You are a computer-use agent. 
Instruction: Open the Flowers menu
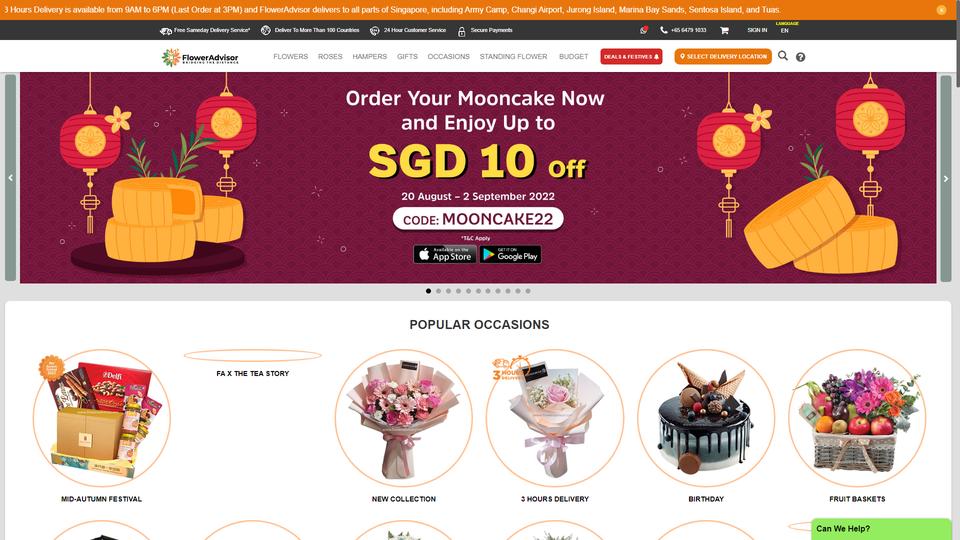coord(290,56)
